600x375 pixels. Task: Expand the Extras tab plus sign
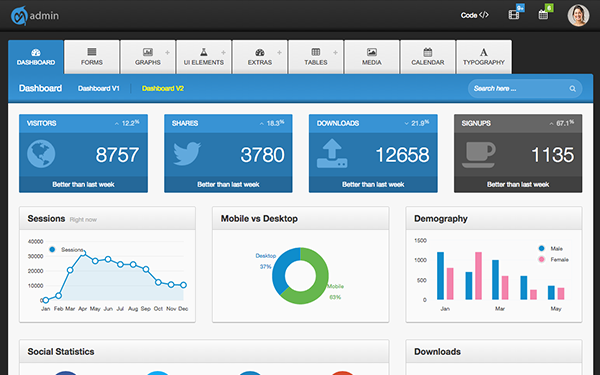click(x=279, y=52)
